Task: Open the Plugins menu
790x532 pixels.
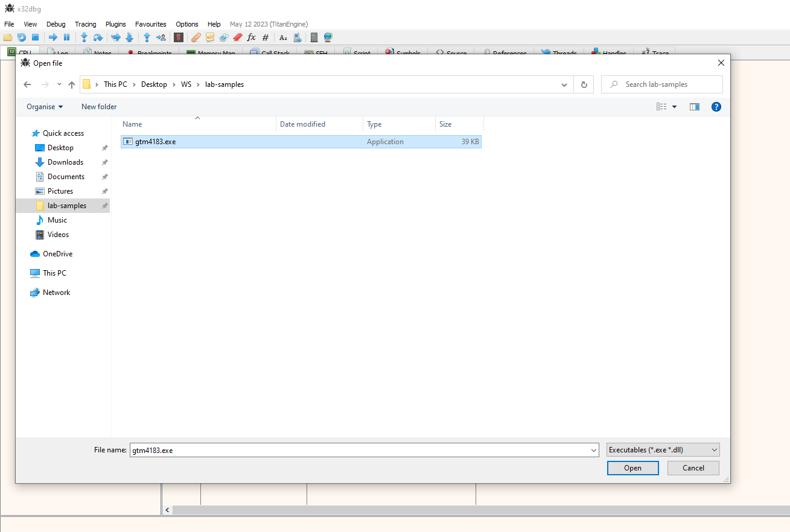Action: coord(115,24)
